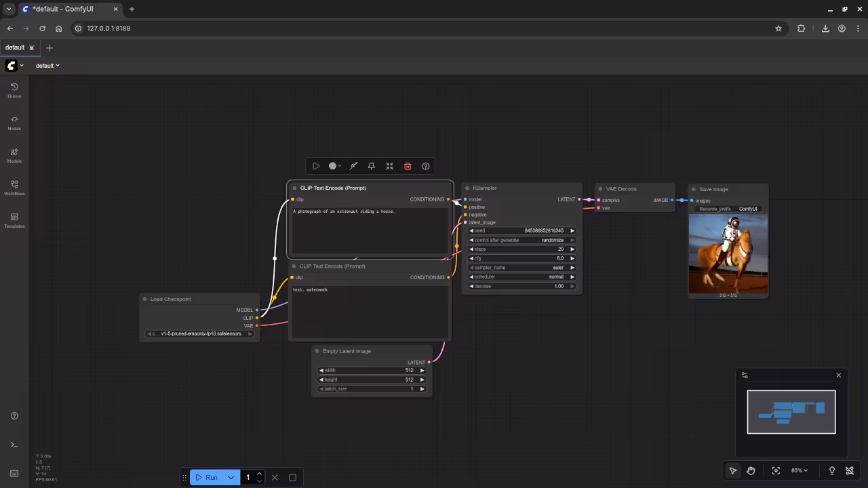Viewport: 868px width, 488px height.
Task: Delete the selected node with trash icon
Action: pos(408,166)
